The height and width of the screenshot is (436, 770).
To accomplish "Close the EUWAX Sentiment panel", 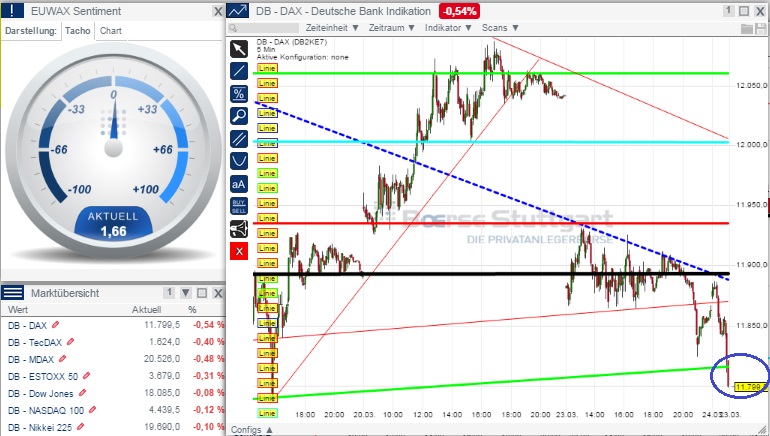I will coord(218,11).
